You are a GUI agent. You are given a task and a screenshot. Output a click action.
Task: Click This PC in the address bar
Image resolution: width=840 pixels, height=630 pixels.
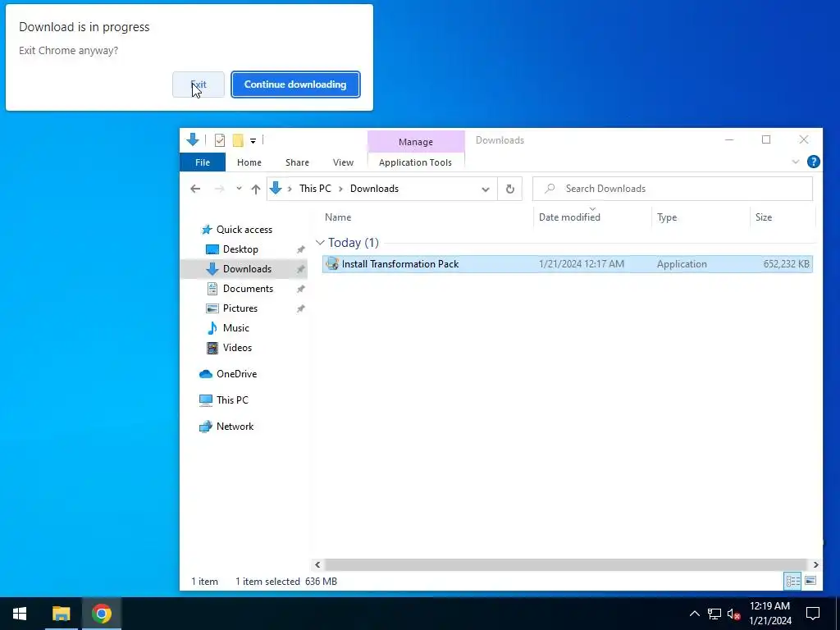(315, 189)
